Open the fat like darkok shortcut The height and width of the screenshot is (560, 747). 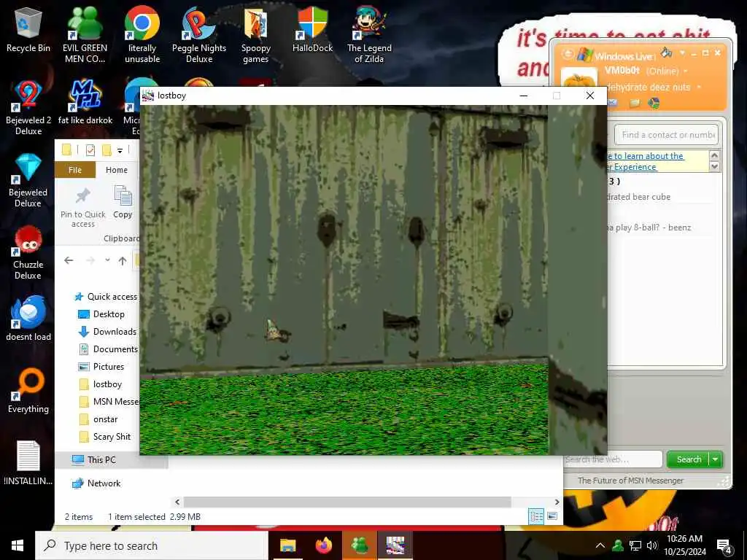coord(85,102)
